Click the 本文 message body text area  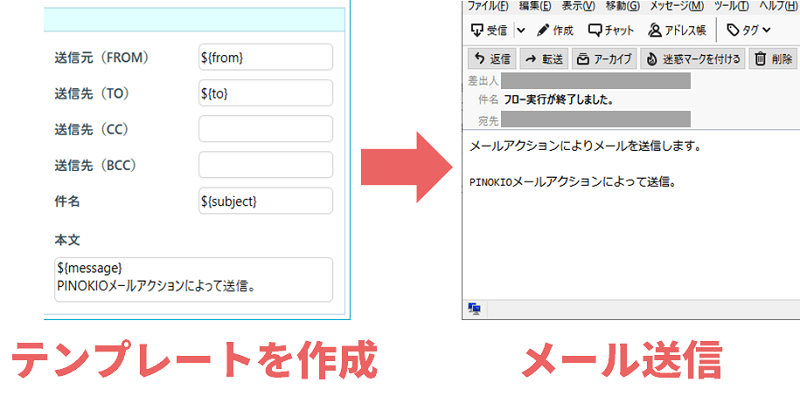pyautogui.click(x=193, y=279)
